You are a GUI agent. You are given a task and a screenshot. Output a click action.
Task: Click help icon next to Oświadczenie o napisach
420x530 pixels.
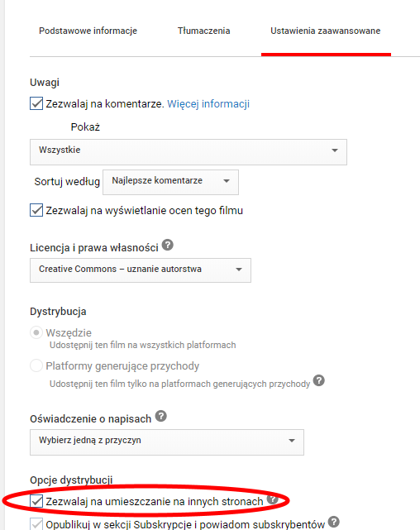tap(161, 416)
